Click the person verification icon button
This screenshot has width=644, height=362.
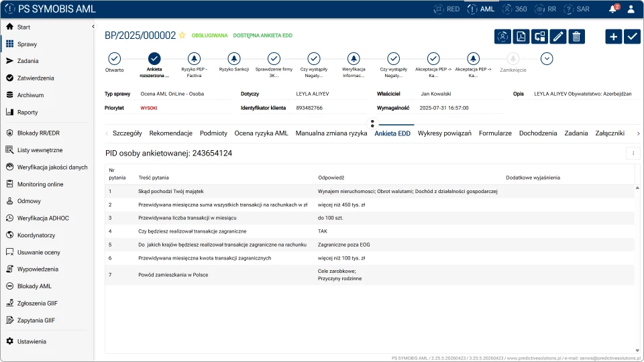click(x=502, y=36)
